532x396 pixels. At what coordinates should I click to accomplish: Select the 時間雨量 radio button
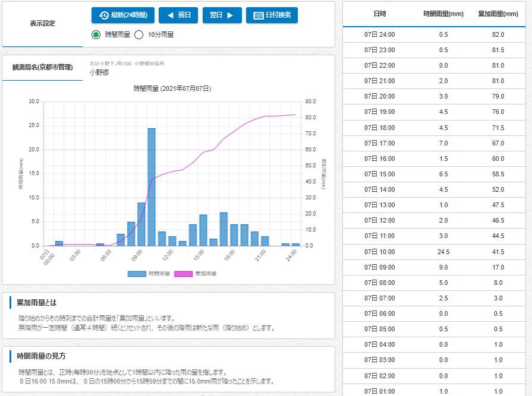click(x=96, y=34)
